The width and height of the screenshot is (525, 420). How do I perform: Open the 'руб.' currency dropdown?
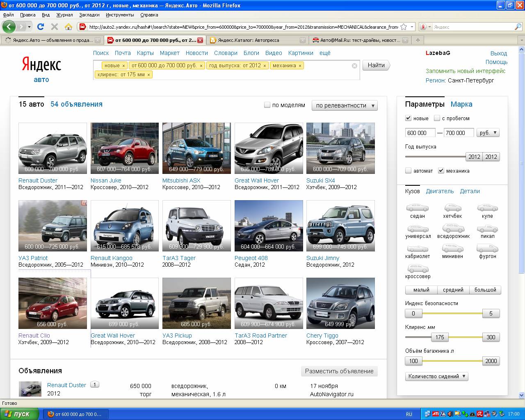click(488, 133)
